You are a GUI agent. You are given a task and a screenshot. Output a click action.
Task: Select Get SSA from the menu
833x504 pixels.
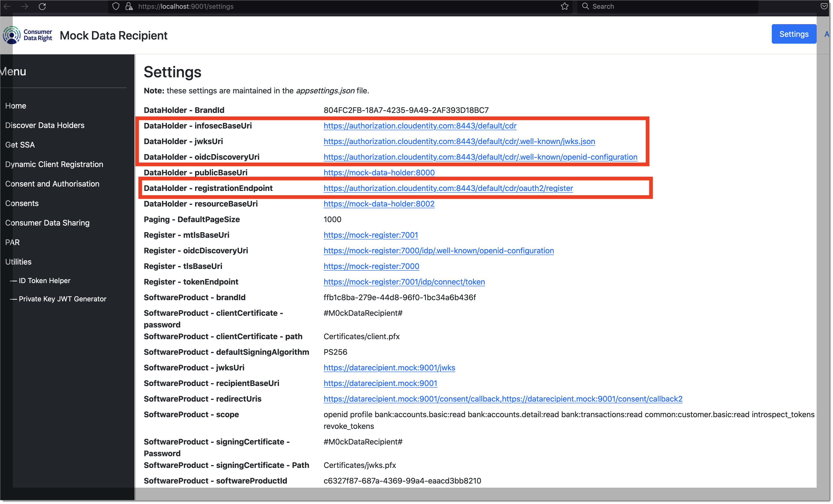point(20,145)
